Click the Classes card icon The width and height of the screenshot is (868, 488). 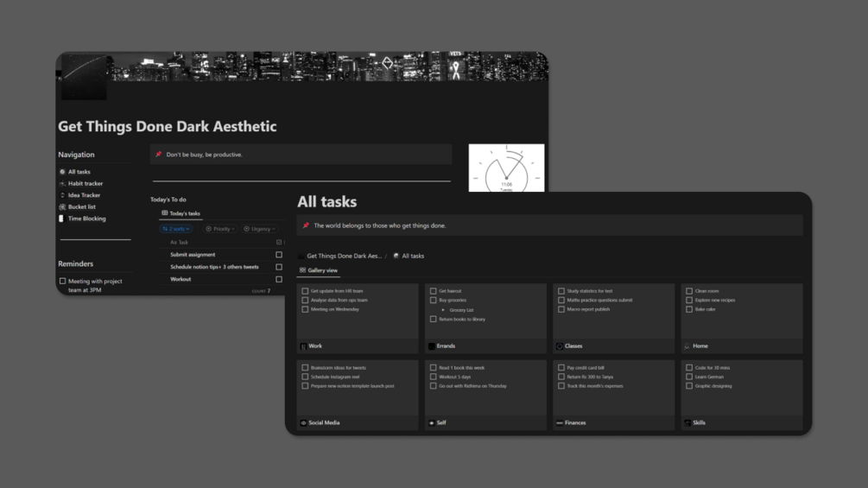(x=560, y=346)
